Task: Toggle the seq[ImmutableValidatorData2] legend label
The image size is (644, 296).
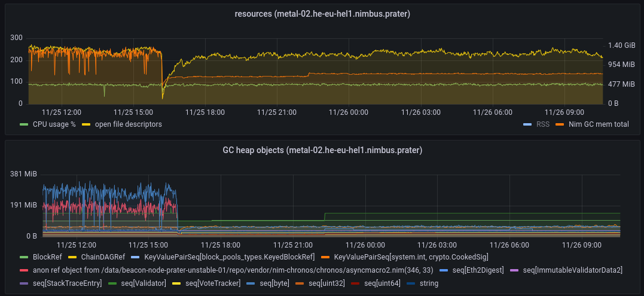Action: click(x=572, y=270)
